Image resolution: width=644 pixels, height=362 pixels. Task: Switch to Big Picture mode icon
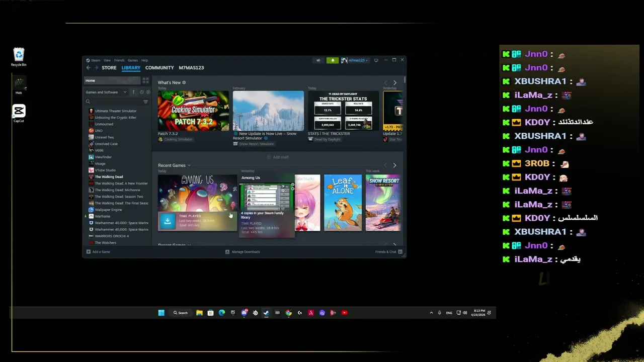pyautogui.click(x=376, y=60)
